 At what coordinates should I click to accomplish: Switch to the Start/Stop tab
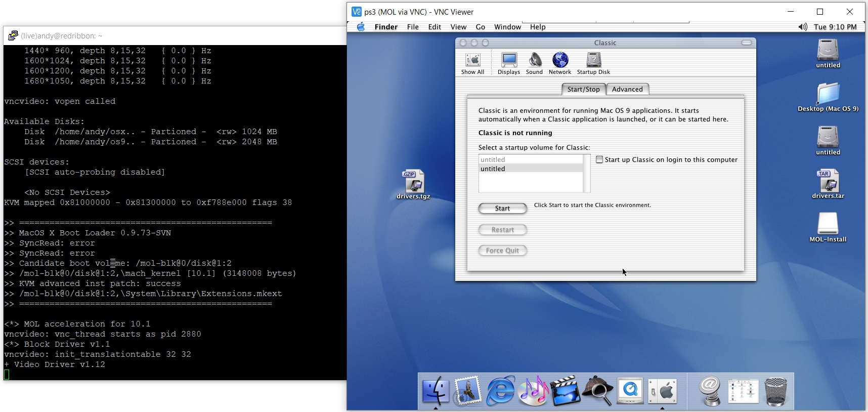(583, 89)
